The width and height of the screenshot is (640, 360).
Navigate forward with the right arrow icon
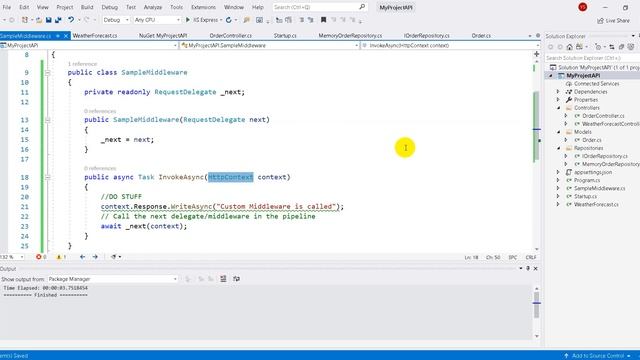[x=95, y=257]
